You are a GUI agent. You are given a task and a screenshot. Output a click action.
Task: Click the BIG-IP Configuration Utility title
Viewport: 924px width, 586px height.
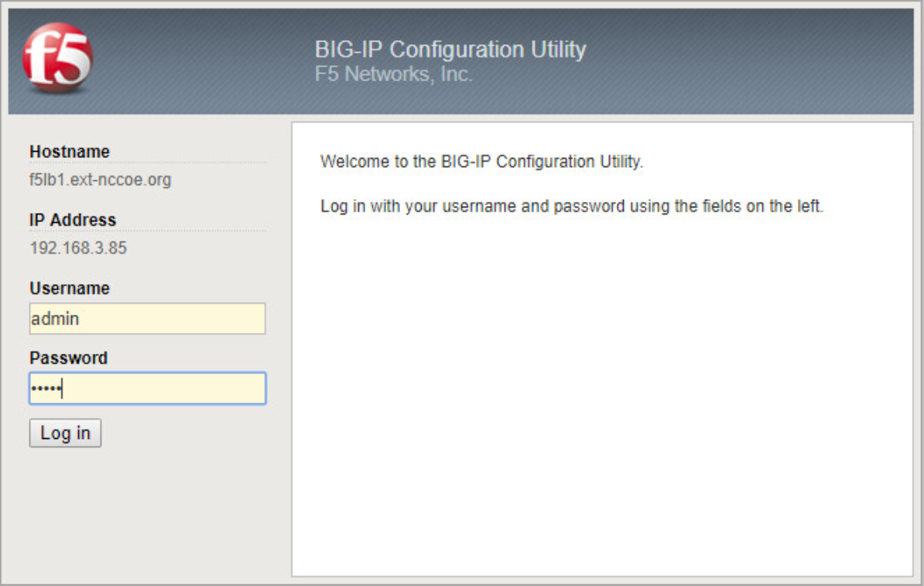pos(450,50)
